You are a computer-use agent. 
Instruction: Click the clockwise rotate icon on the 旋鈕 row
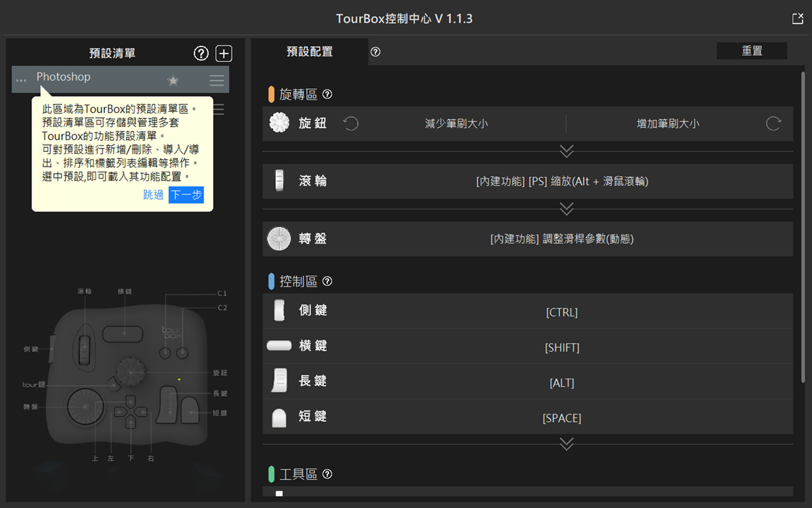(773, 123)
